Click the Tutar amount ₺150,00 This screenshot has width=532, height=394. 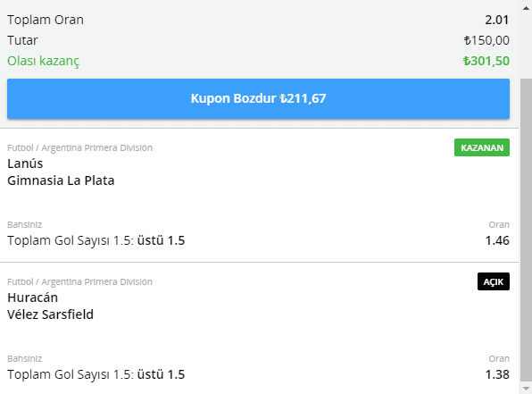click(x=486, y=40)
